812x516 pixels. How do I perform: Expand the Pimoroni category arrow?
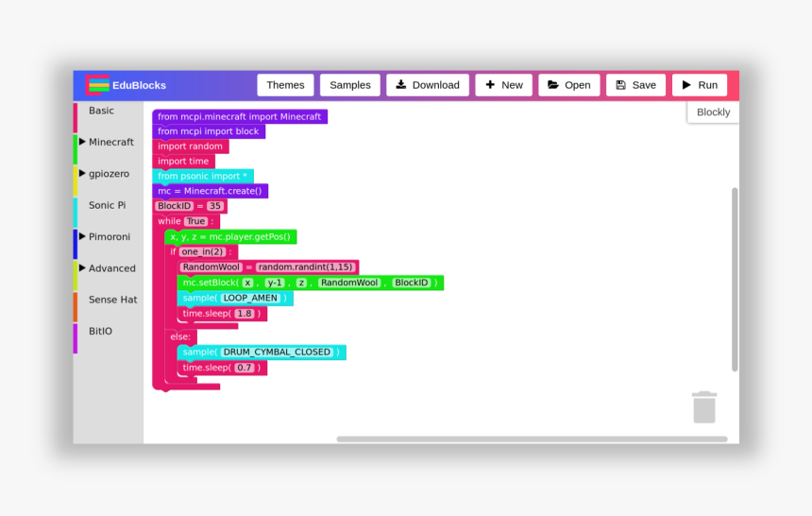[82, 236]
